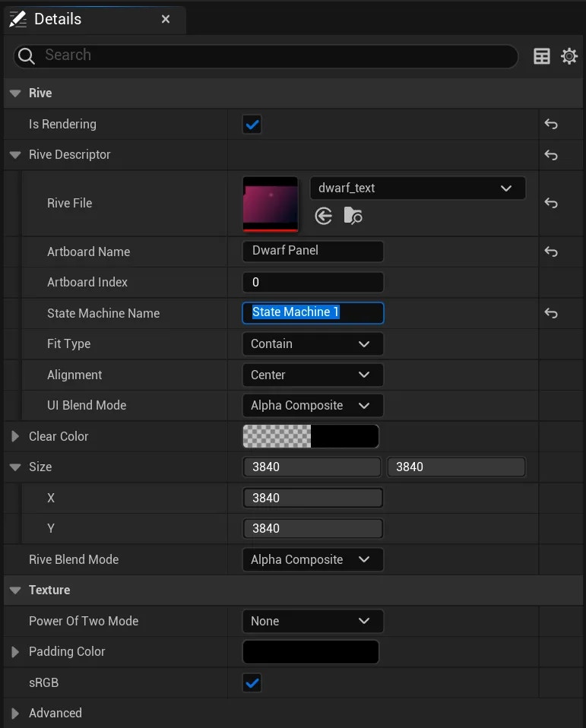The width and height of the screenshot is (586, 728).
Task: Reset Rive File to default value
Action: tap(551, 203)
